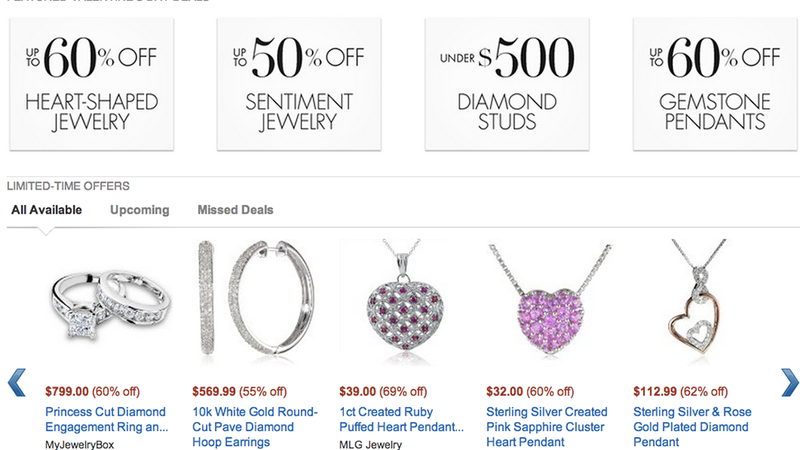The height and width of the screenshot is (450, 800).
Task: Open the 60% off Heart-Shaped Jewelry banner
Action: [92, 84]
